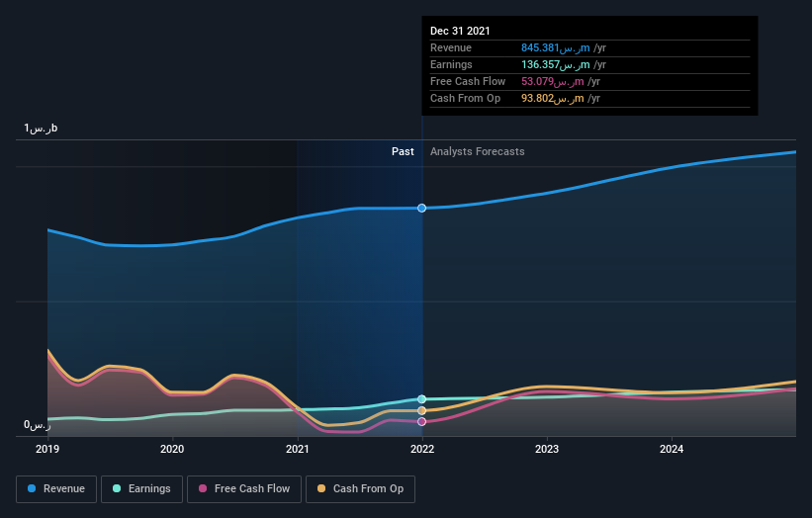
Task: Click the 1b y-axis top label
Action: (41, 129)
